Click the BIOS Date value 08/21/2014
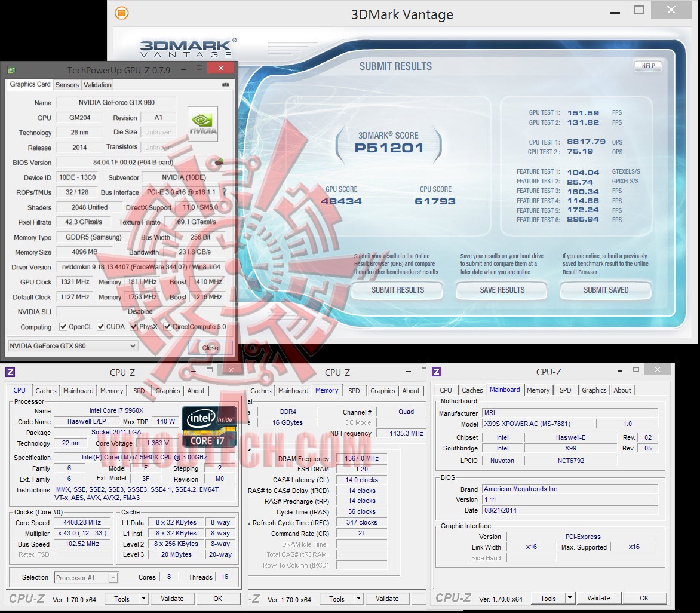The height and width of the screenshot is (613, 700). click(x=570, y=510)
